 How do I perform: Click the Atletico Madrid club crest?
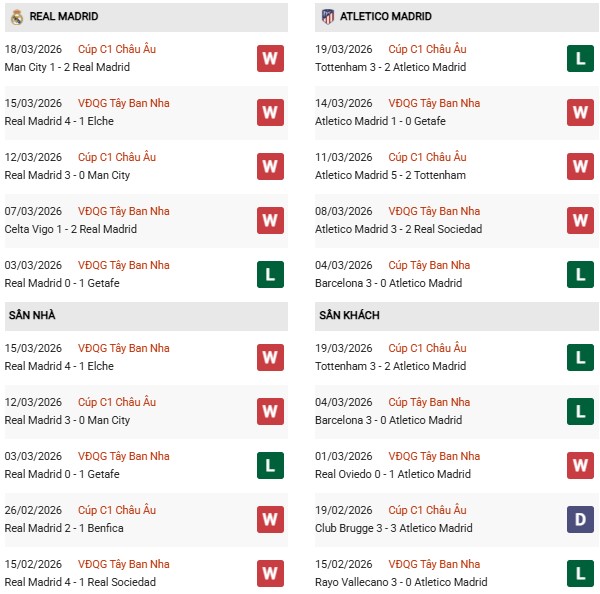point(327,17)
